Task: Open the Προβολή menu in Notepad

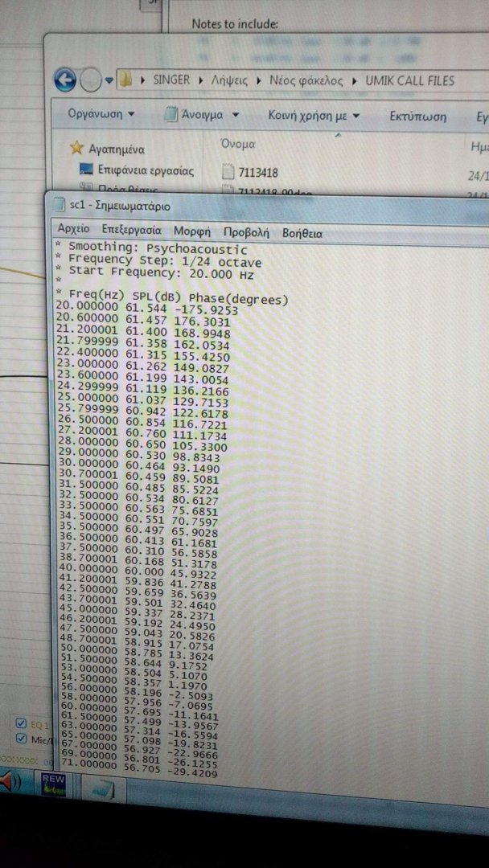Action: click(246, 232)
